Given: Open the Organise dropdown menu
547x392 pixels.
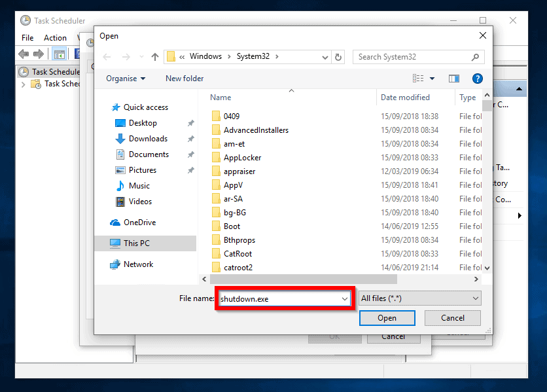Looking at the screenshot, I should click(x=126, y=79).
